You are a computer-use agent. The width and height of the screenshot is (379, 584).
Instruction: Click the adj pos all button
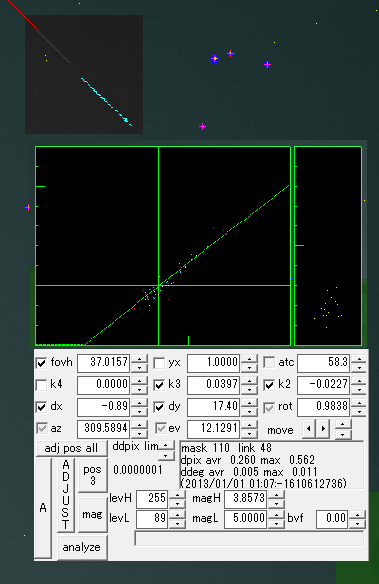click(71, 448)
